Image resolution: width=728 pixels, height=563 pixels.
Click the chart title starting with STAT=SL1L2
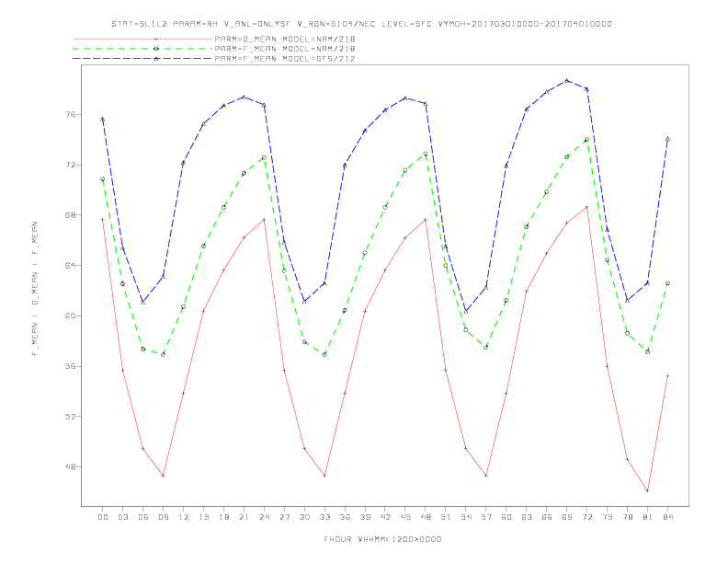[x=361, y=24]
